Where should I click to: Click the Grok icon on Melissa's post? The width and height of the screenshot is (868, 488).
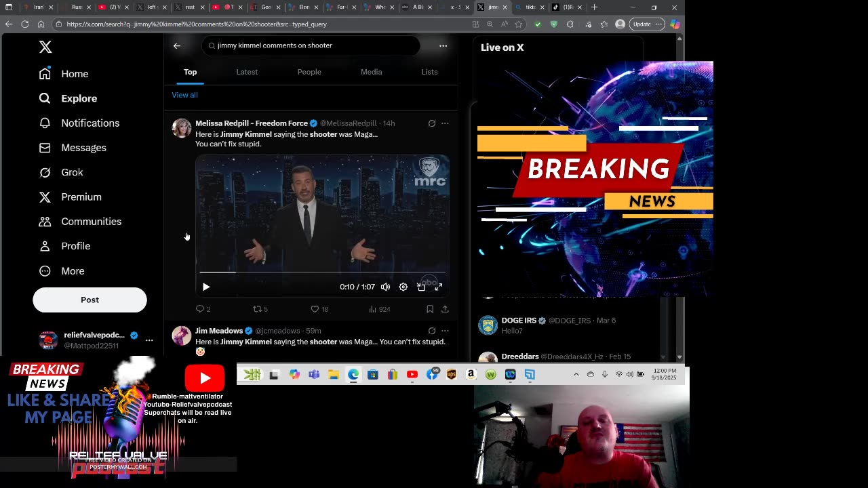(x=432, y=123)
